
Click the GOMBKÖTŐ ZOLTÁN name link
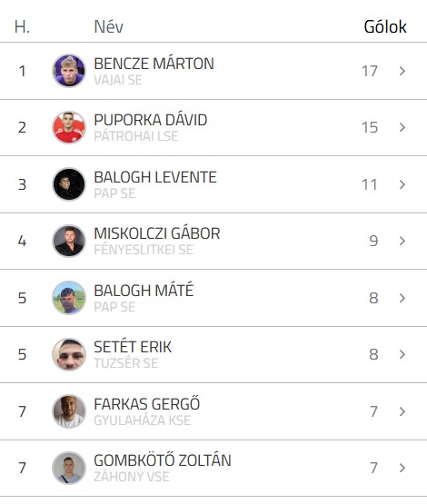[163, 460]
